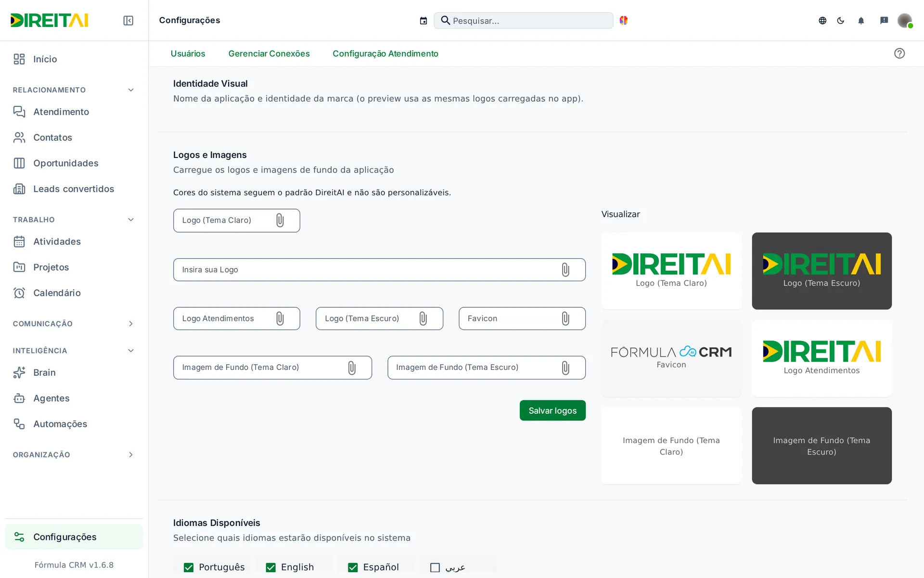The image size is (924, 578).
Task: Attach file via Logo (Tema Claro) paperclip
Action: pyautogui.click(x=280, y=221)
